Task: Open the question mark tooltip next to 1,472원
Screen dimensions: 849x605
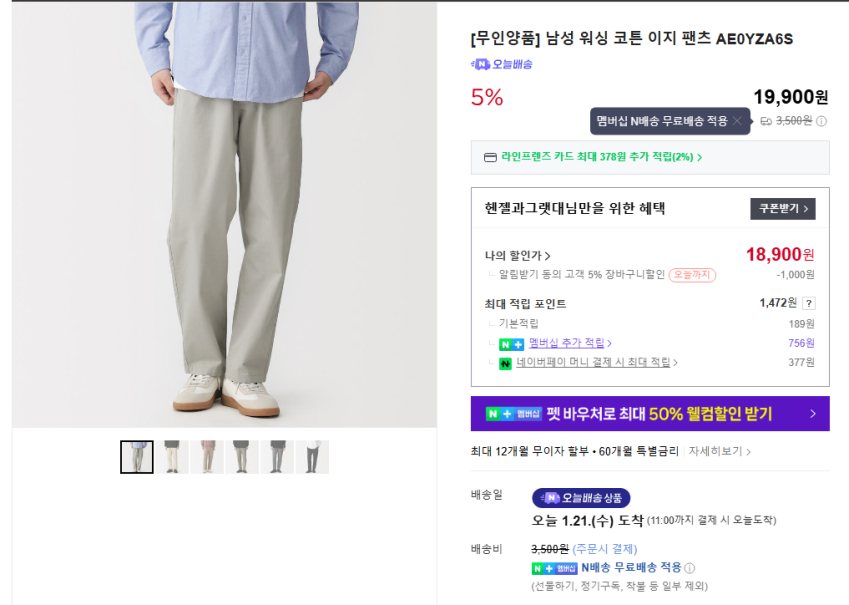Action: click(x=808, y=304)
